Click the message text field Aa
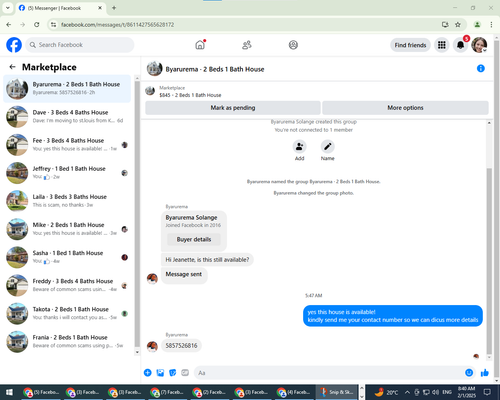 328,373
